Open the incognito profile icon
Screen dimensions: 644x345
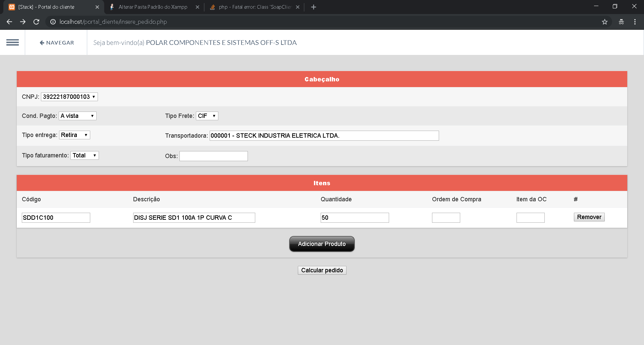point(621,22)
